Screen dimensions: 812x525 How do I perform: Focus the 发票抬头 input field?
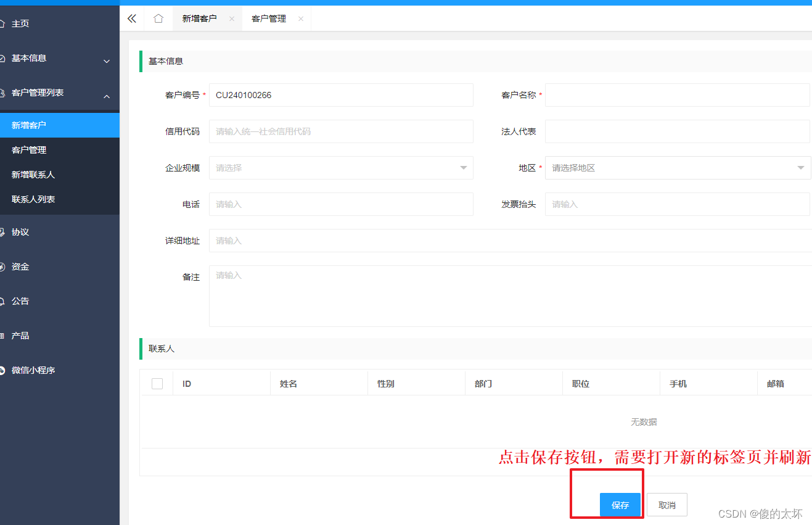(x=678, y=204)
